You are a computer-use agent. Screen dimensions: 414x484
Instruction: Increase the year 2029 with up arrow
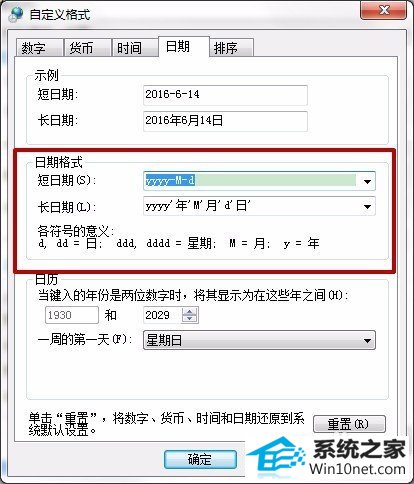pos(190,312)
